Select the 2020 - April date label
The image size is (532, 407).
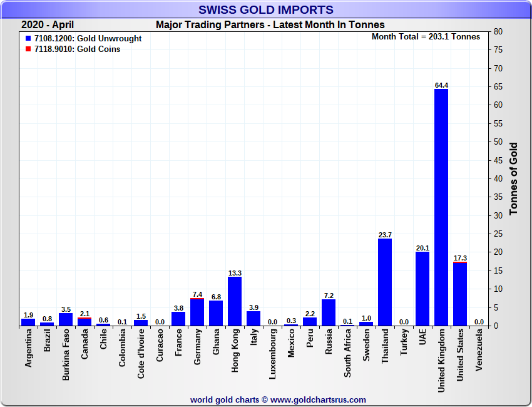pos(48,25)
